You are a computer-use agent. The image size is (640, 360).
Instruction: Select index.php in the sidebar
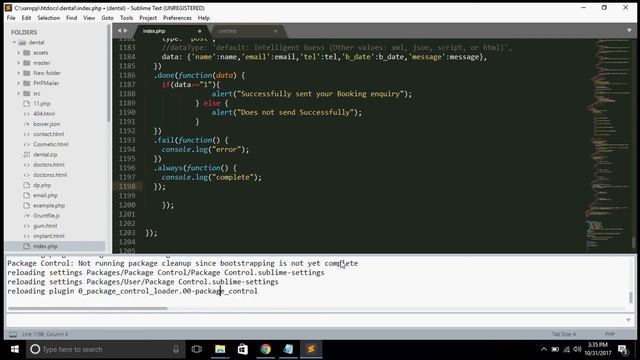click(x=45, y=247)
